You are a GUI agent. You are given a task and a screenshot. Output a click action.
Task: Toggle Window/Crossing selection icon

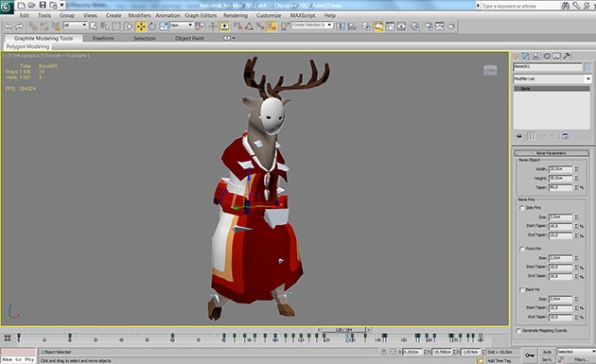tap(128, 26)
